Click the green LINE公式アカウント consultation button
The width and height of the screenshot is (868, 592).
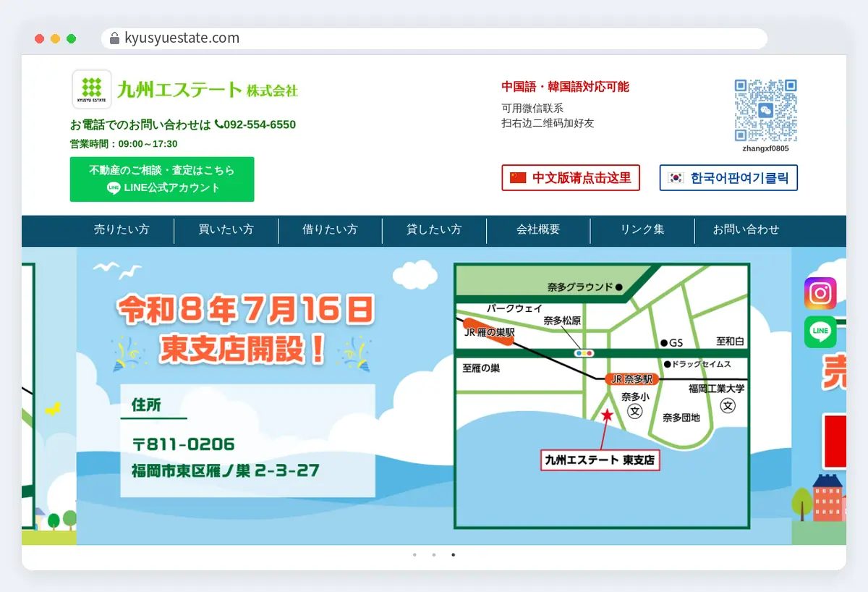(162, 179)
